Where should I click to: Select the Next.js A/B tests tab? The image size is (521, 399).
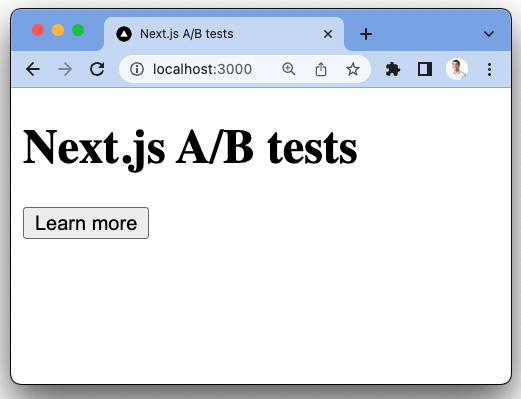(x=224, y=34)
